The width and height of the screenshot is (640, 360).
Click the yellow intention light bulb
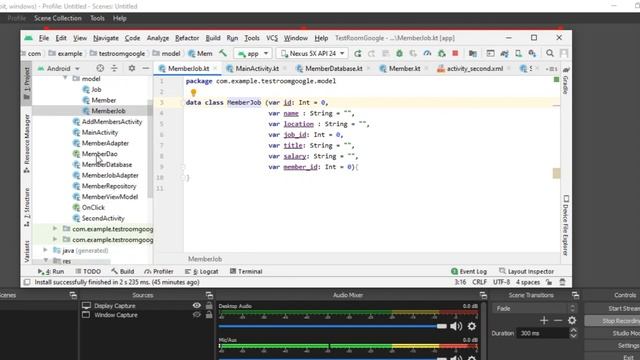click(193, 93)
